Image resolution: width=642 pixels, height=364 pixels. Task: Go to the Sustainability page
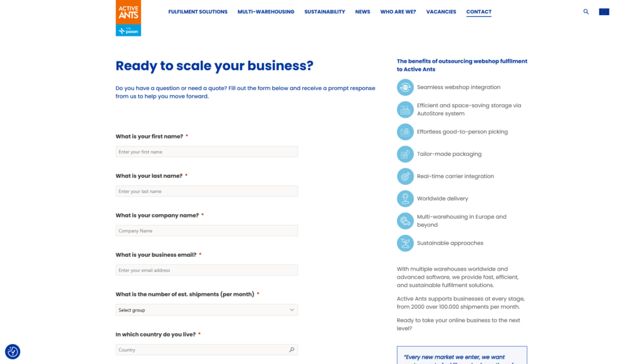click(325, 12)
